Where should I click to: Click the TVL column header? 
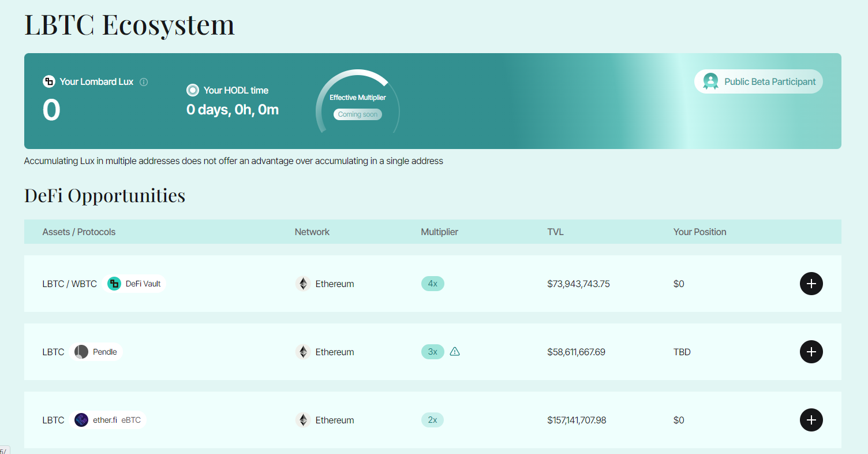tap(556, 232)
